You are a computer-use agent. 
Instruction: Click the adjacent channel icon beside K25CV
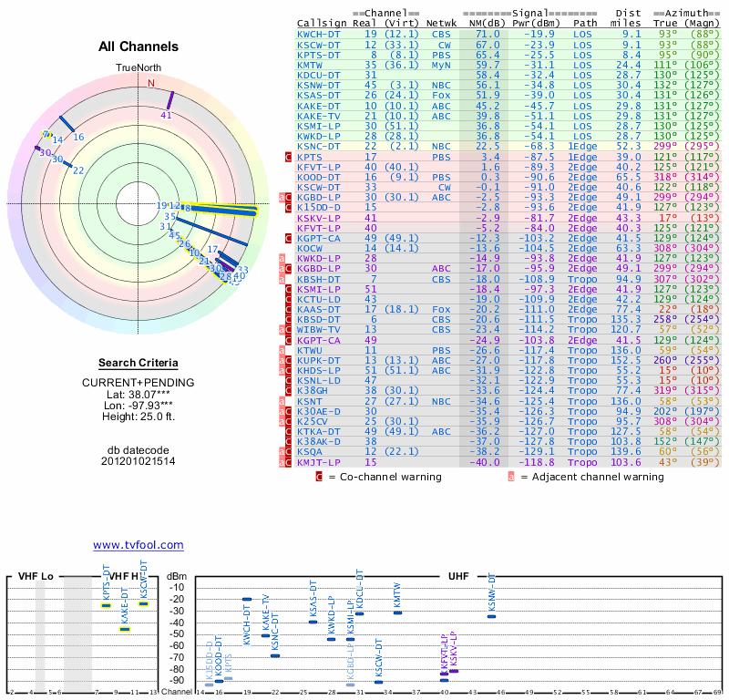click(x=282, y=421)
